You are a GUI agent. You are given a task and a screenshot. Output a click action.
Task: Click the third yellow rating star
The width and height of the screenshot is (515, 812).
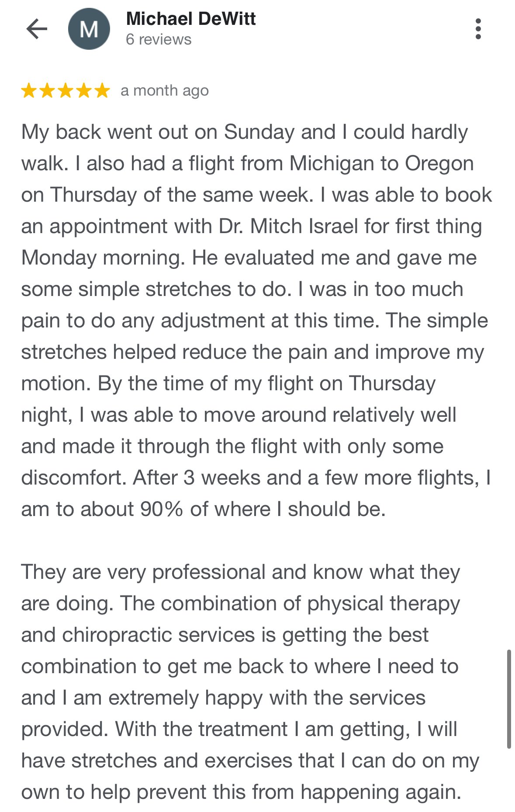point(66,91)
